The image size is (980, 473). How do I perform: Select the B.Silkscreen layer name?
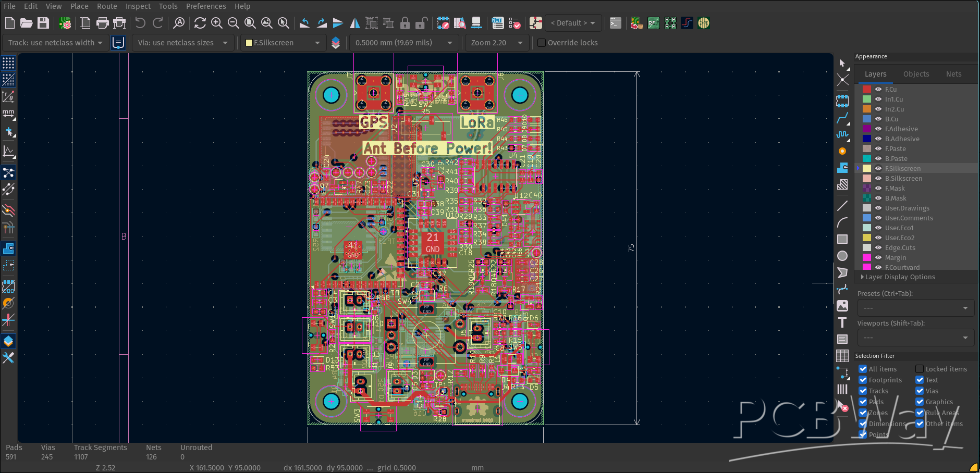point(903,178)
